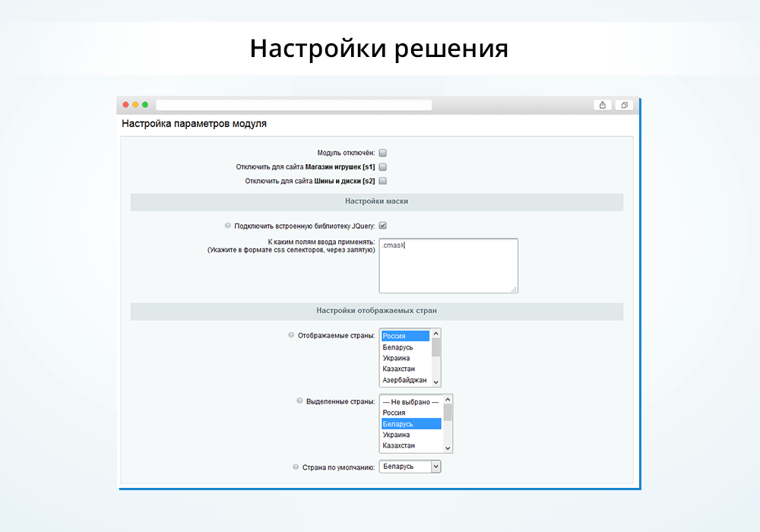The image size is (760, 532).
Task: Click the help icon beside "Выделенные страны"
Action: (x=299, y=399)
